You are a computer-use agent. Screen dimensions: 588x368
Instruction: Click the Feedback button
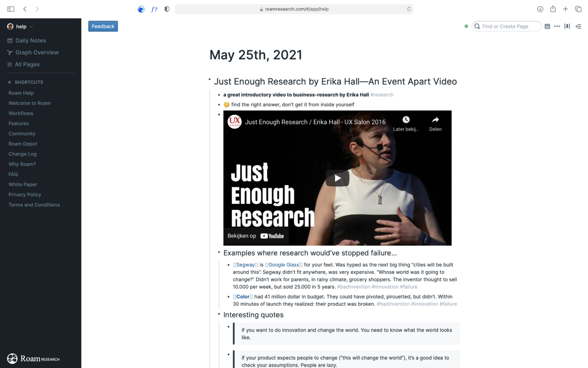point(103,26)
